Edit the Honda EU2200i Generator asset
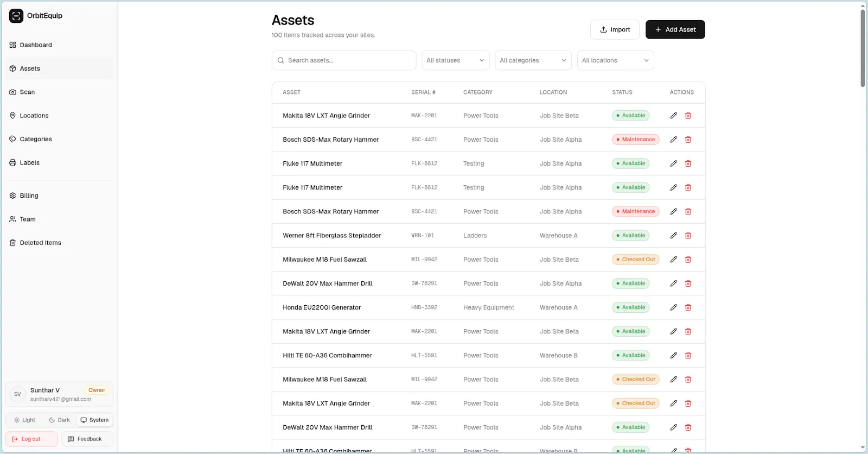Screen dimensions: 868x454 673,307
